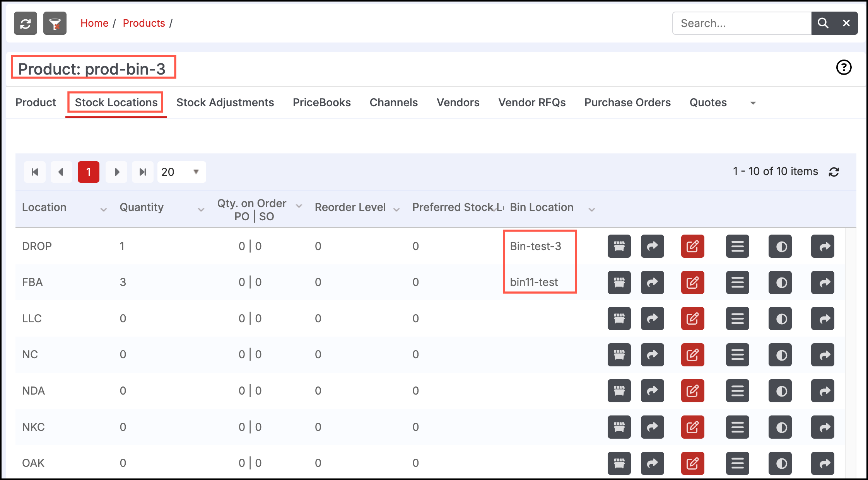
Task: Select the DROP location cell
Action: (x=37, y=246)
